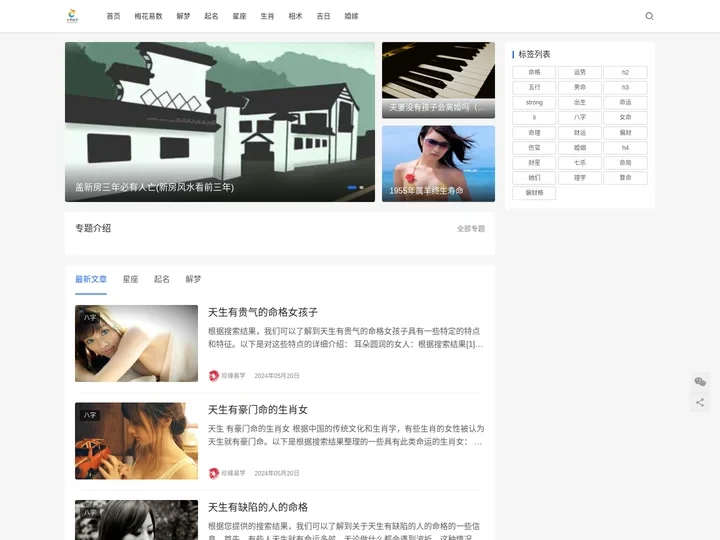The height and width of the screenshot is (540, 720).
Task: Click tag 命理 in tag list
Action: pos(534,133)
